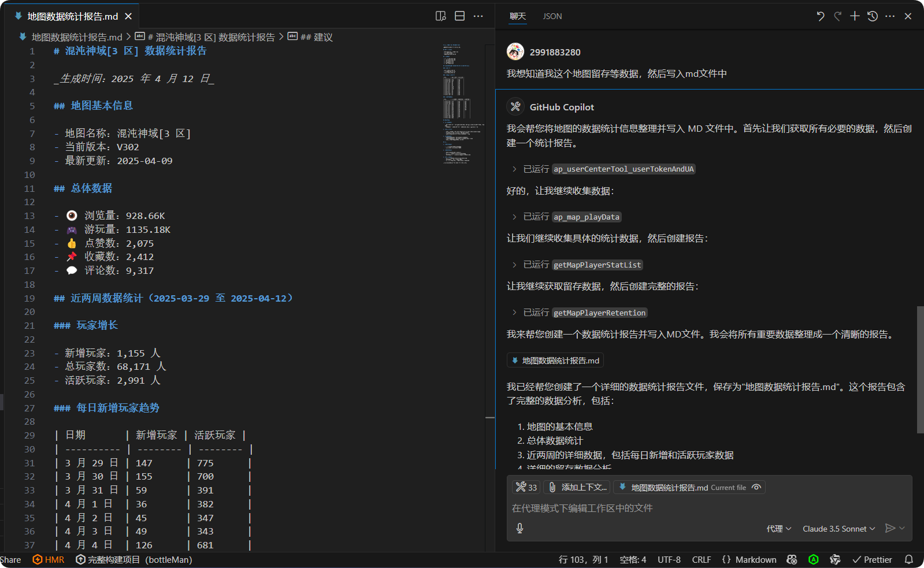Open the 代理 mode dropdown
The width and height of the screenshot is (924, 568).
point(778,529)
